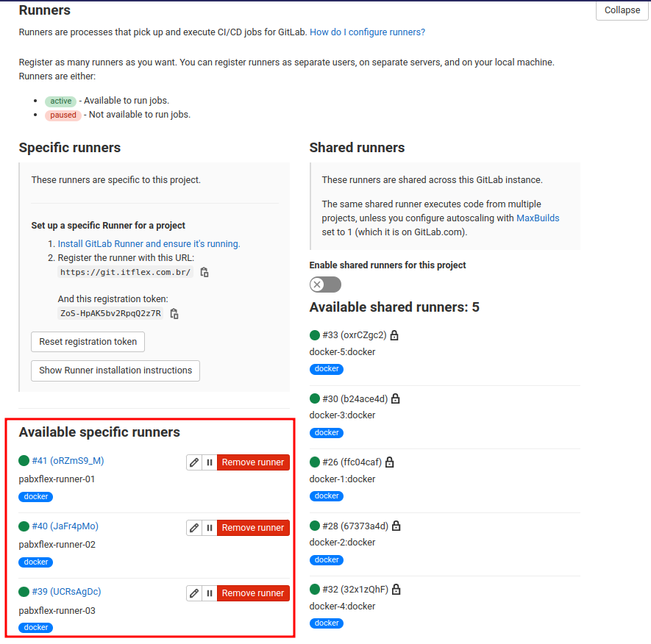Remove runner #39 pabxflex-runner-03
The height and width of the screenshot is (644, 651).
(x=253, y=593)
